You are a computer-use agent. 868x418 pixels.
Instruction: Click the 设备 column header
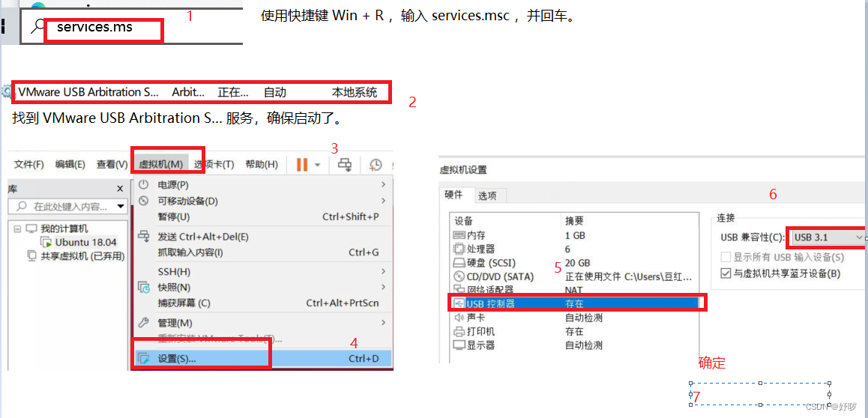point(464,220)
